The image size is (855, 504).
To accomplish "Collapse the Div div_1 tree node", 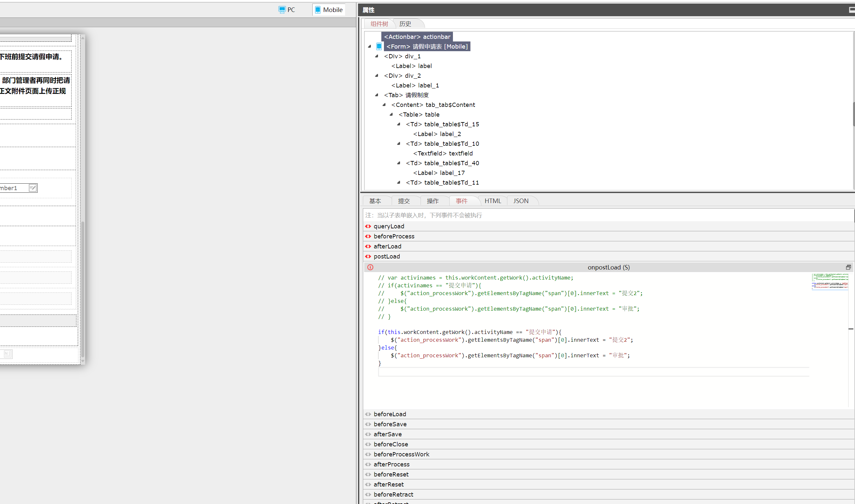I will click(377, 56).
